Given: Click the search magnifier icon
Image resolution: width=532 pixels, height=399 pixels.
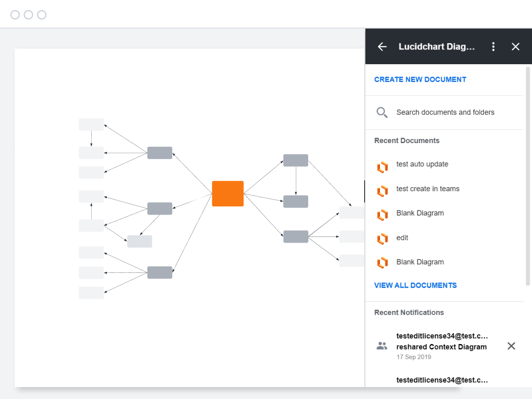Looking at the screenshot, I should (x=382, y=112).
